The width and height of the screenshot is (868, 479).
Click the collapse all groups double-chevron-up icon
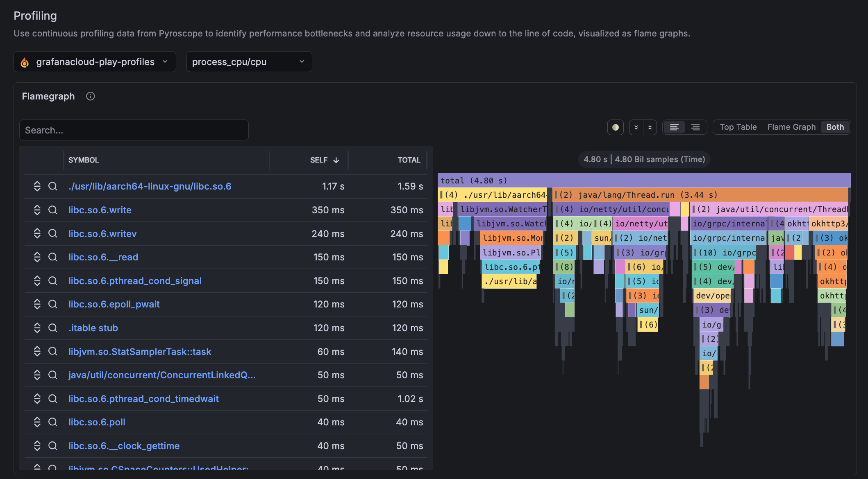[x=650, y=127]
